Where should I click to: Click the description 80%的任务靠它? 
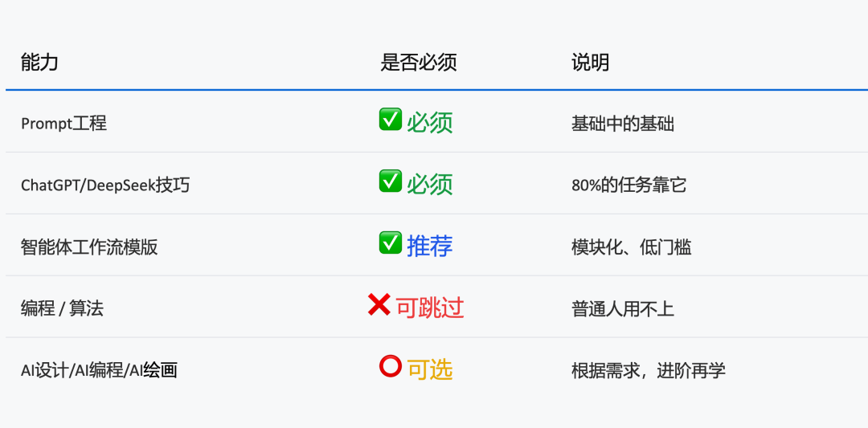pyautogui.click(x=628, y=185)
